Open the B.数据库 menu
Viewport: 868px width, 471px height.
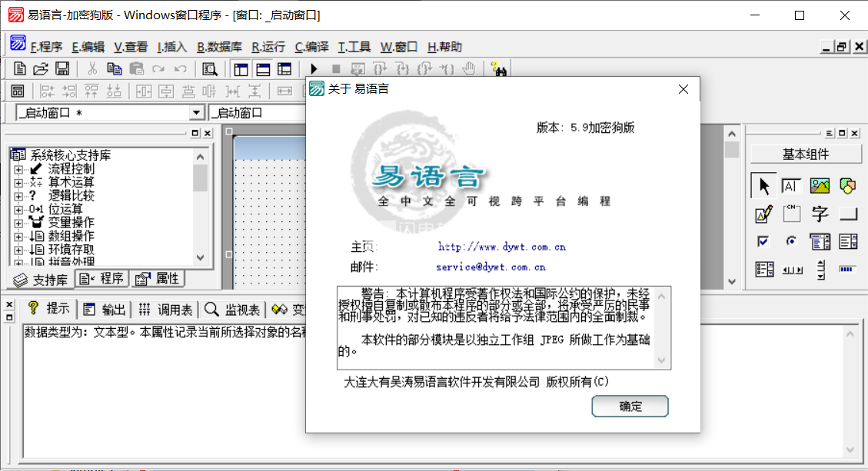(219, 48)
